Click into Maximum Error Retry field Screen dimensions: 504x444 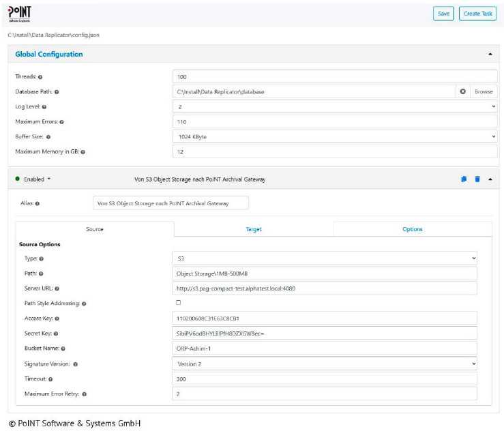coord(325,394)
